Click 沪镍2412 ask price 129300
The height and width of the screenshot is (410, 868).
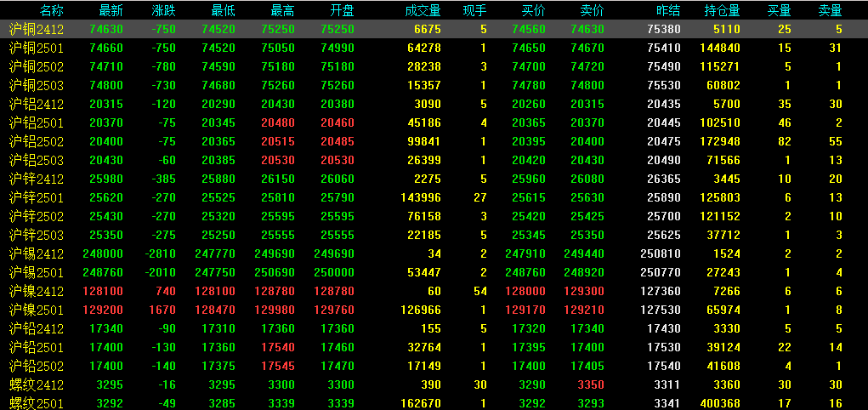click(584, 292)
